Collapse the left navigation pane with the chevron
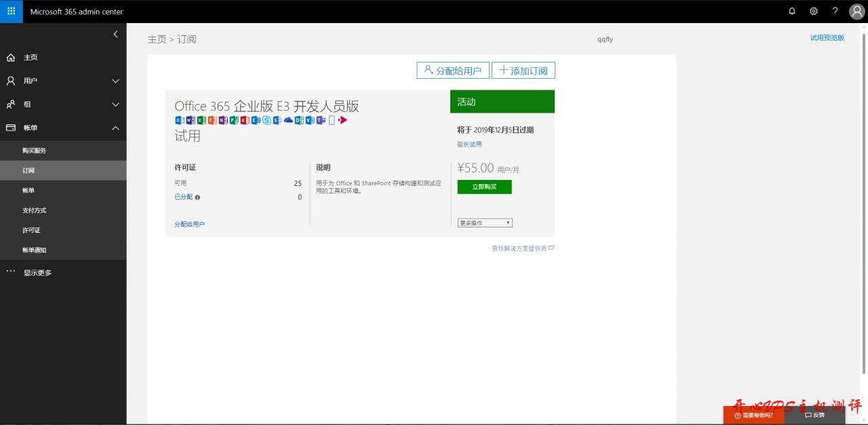This screenshot has width=868, height=425. pyautogui.click(x=115, y=34)
